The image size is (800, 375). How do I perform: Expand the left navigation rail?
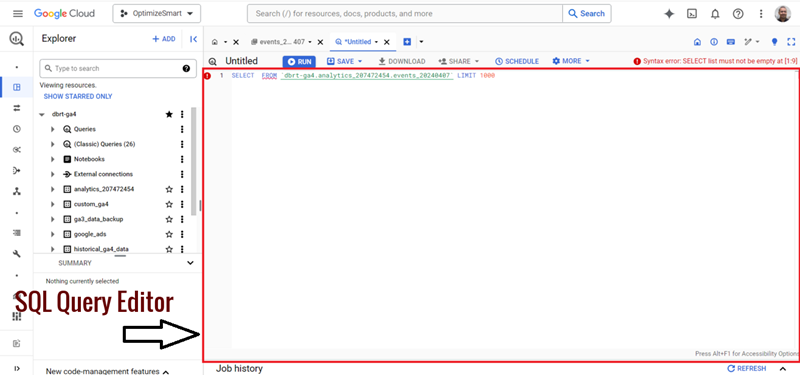(x=17, y=368)
